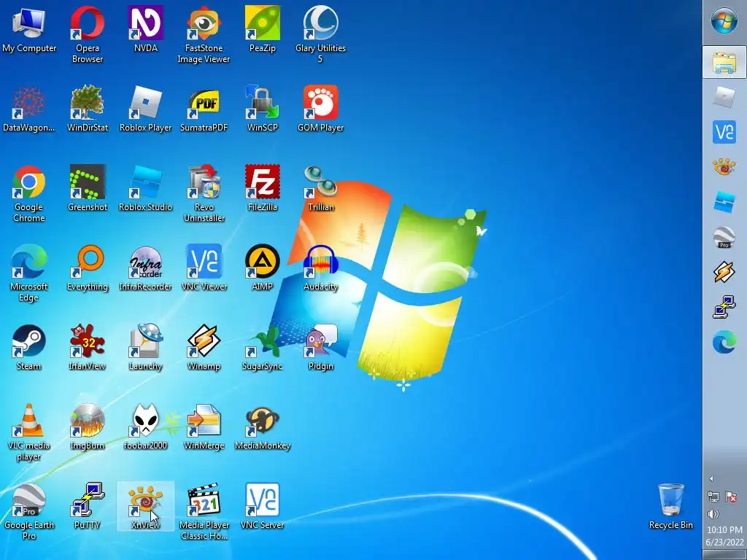The width and height of the screenshot is (747, 560).
Task: Select the Google Chrome desktop shortcut
Action: [x=28, y=193]
